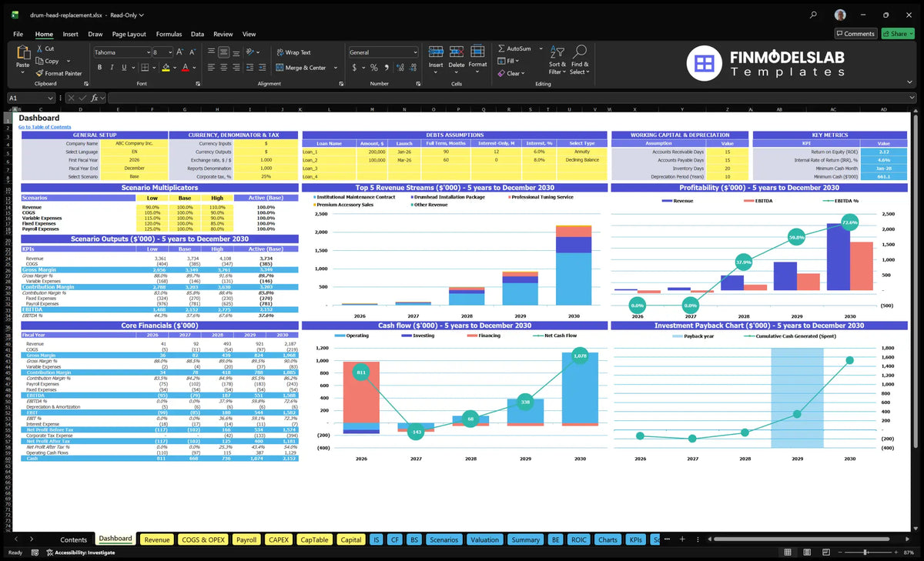Screen dimensions: 924x561
Task: Apply Comma Style format
Action: (x=387, y=68)
